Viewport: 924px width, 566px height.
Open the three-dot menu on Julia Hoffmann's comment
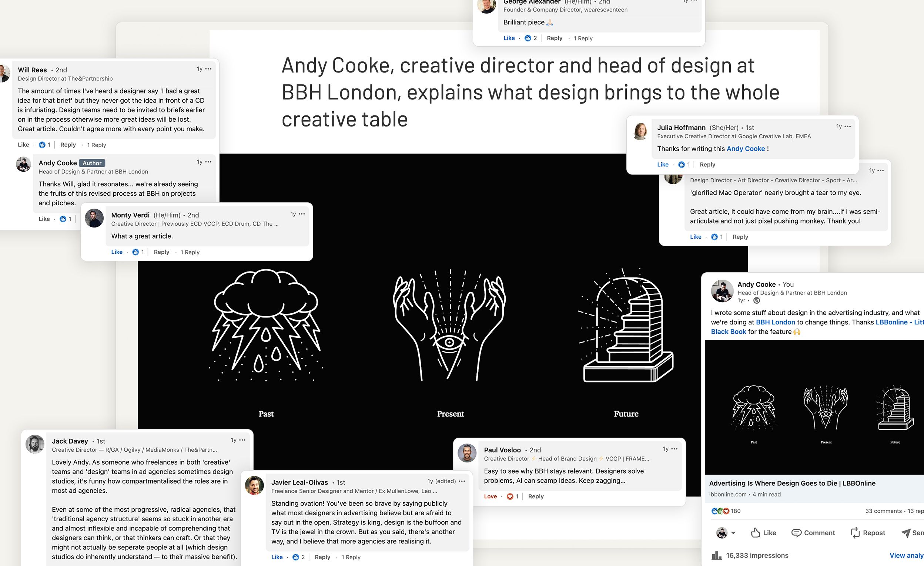pyautogui.click(x=847, y=127)
